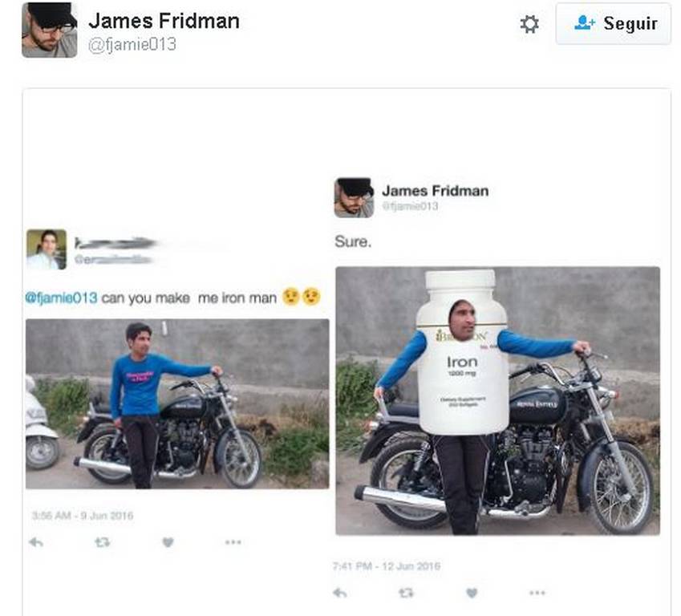Open James Fridman's header profile picture
Image resolution: width=681 pixels, height=616 pixels.
click(x=50, y=30)
